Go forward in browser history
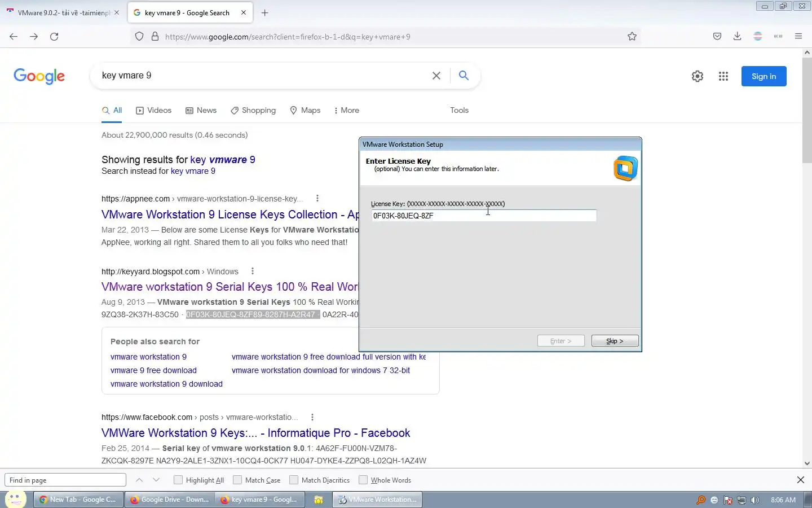This screenshot has width=812, height=508. click(x=34, y=37)
